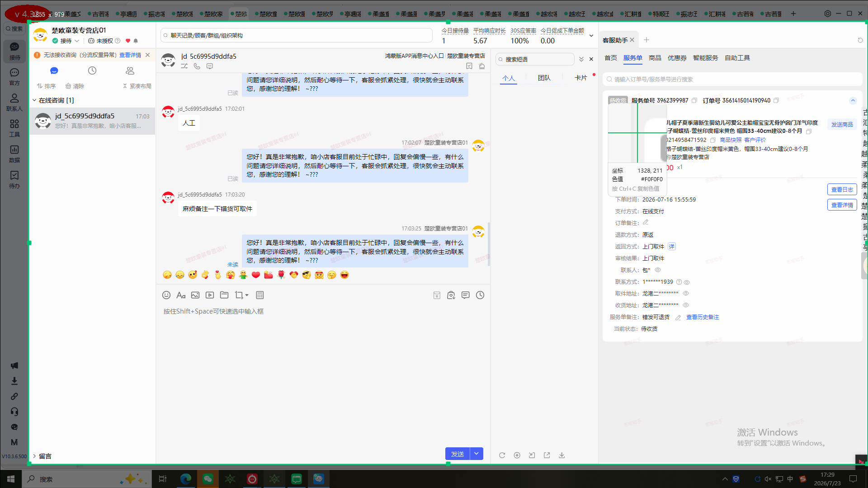Switch to the 首页 tab in 客服助手

point(611,58)
